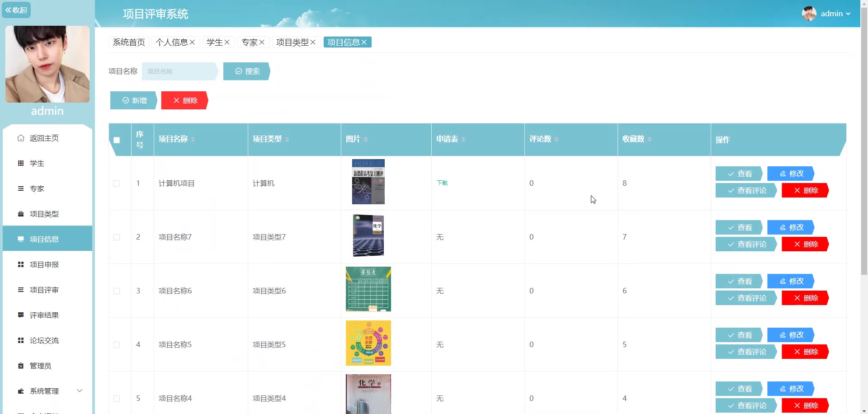868x414 pixels.
Task: Check the row 计算机项目 checkbox
Action: pyautogui.click(x=117, y=183)
